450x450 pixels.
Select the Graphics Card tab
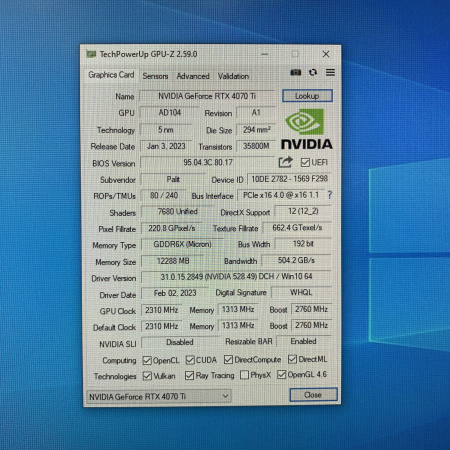(111, 75)
